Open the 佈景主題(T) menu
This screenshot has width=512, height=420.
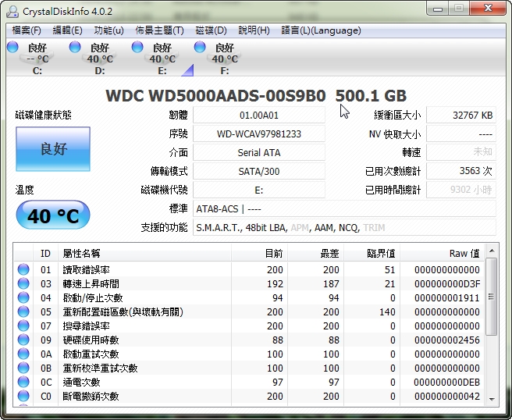coord(159,30)
